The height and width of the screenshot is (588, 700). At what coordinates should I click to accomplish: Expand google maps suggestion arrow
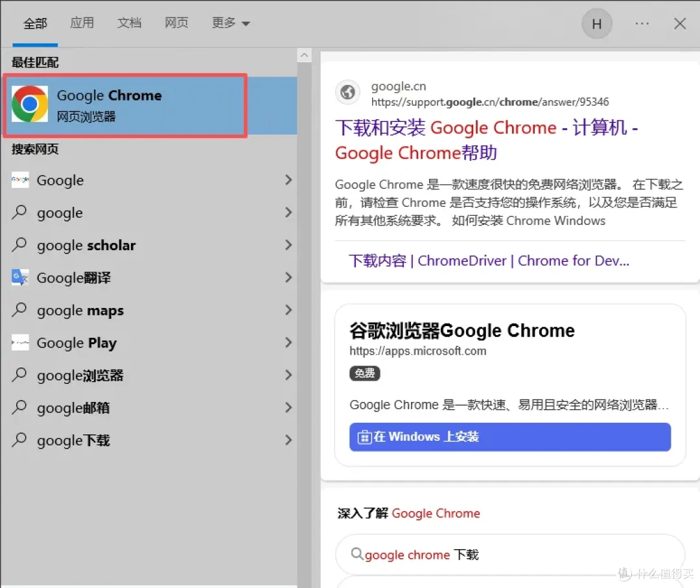tap(288, 310)
